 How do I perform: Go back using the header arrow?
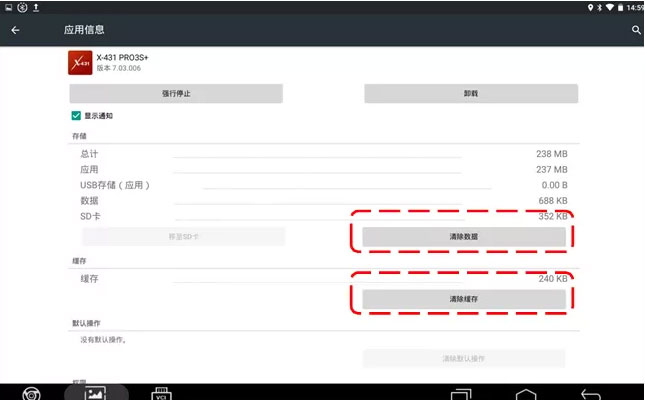pyautogui.click(x=15, y=30)
